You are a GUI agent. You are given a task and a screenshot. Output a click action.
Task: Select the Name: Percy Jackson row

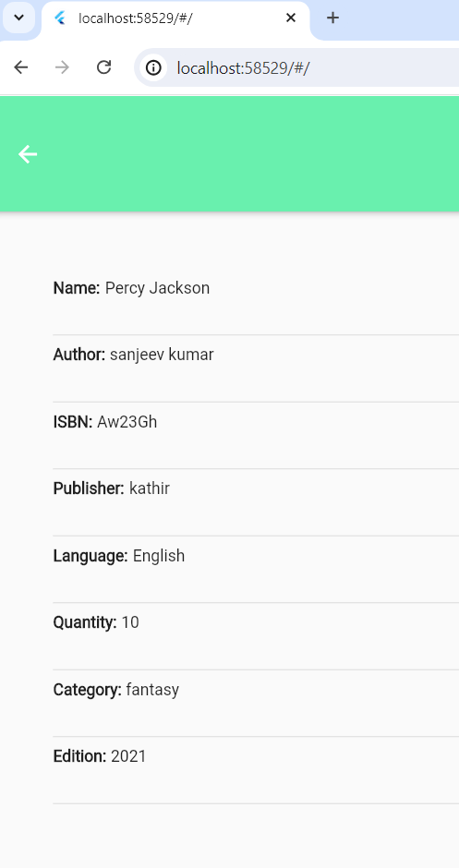(256, 288)
